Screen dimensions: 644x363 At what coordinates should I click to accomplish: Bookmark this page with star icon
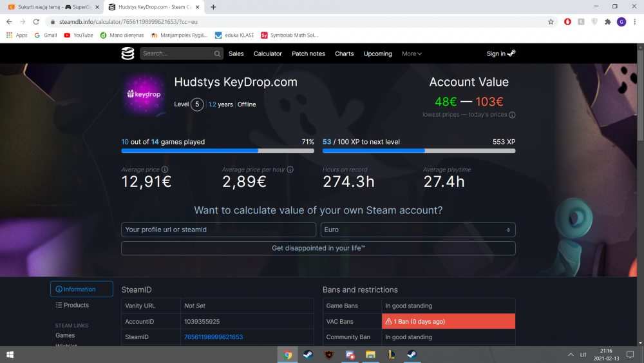pyautogui.click(x=551, y=22)
